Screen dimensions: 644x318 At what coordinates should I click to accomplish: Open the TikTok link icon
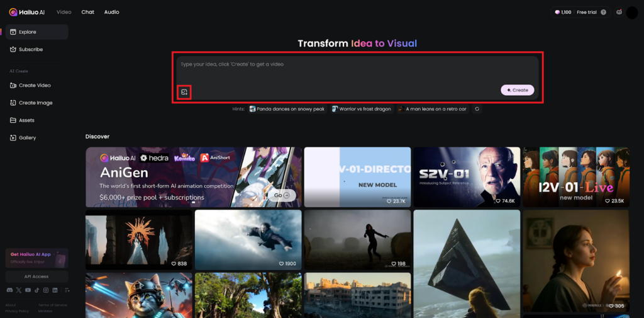pos(37,290)
